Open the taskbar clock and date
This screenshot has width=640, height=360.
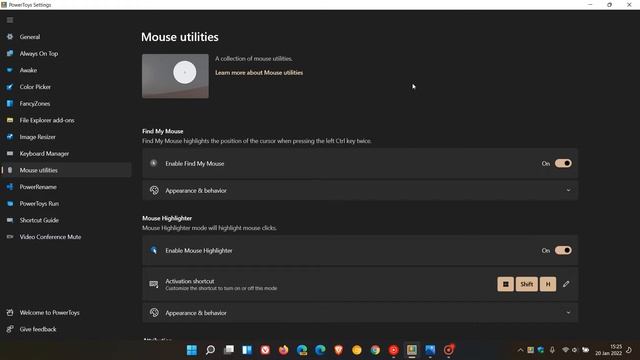point(608,350)
